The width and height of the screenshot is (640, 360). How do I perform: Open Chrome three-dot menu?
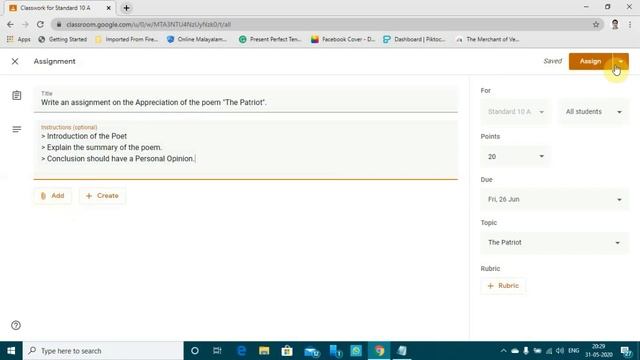coord(630,24)
